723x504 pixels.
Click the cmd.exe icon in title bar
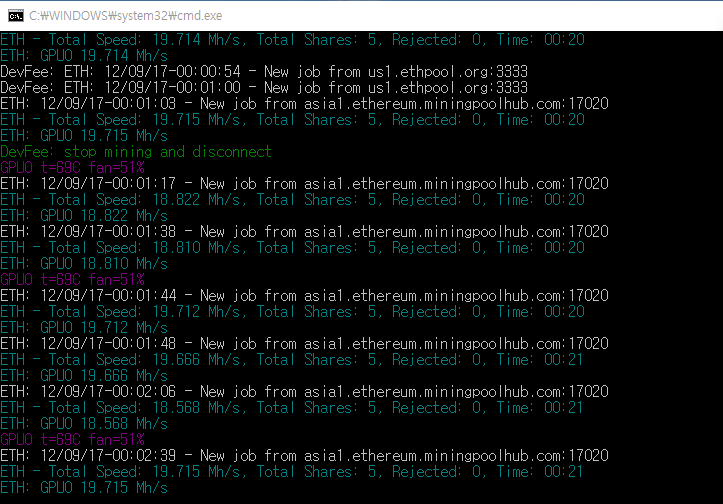point(17,15)
